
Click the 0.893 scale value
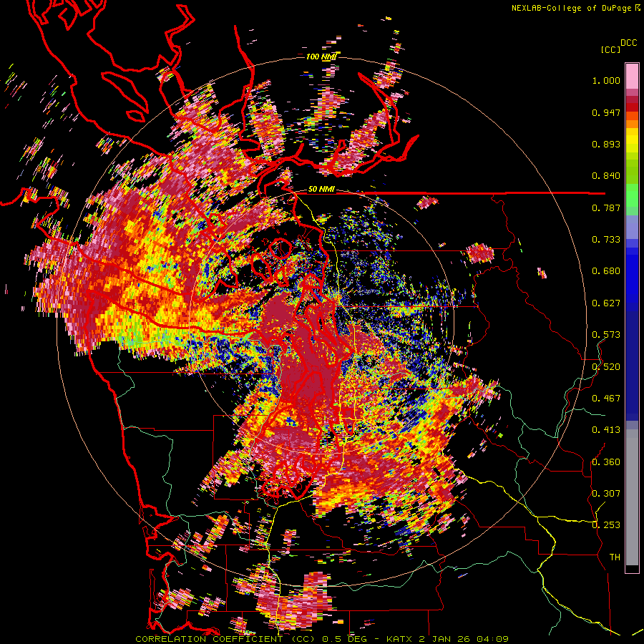click(x=606, y=144)
